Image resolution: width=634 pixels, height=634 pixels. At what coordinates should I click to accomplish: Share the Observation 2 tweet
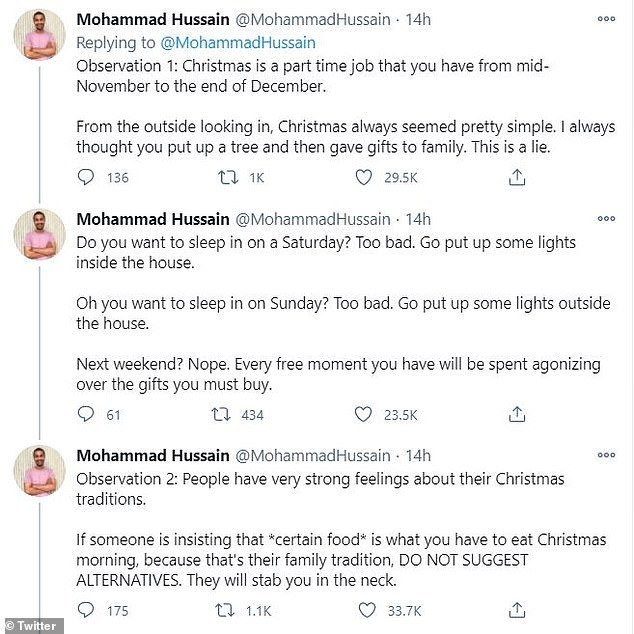(517, 609)
